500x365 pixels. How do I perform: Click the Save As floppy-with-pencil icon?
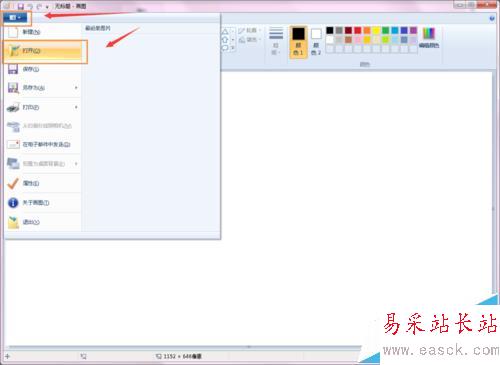click(13, 88)
